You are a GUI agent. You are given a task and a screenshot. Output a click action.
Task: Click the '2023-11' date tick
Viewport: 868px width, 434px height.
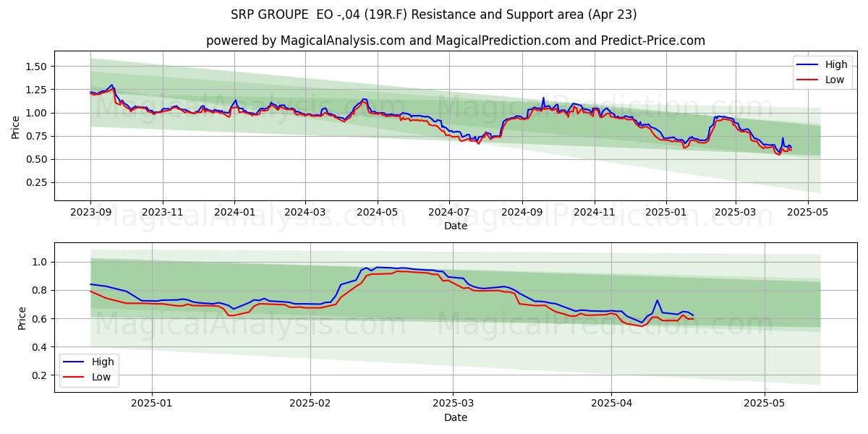click(162, 213)
